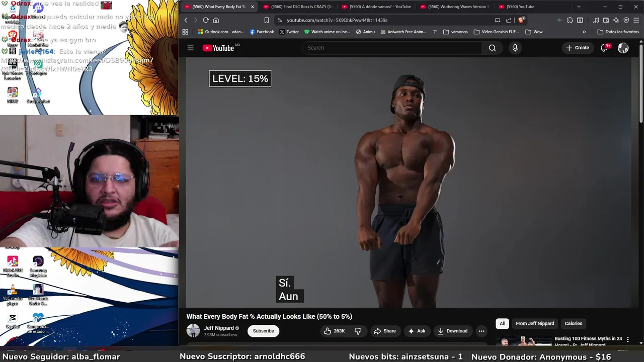Open the Watch anime online bookmark
This screenshot has height=362, width=644.
click(x=327, y=32)
